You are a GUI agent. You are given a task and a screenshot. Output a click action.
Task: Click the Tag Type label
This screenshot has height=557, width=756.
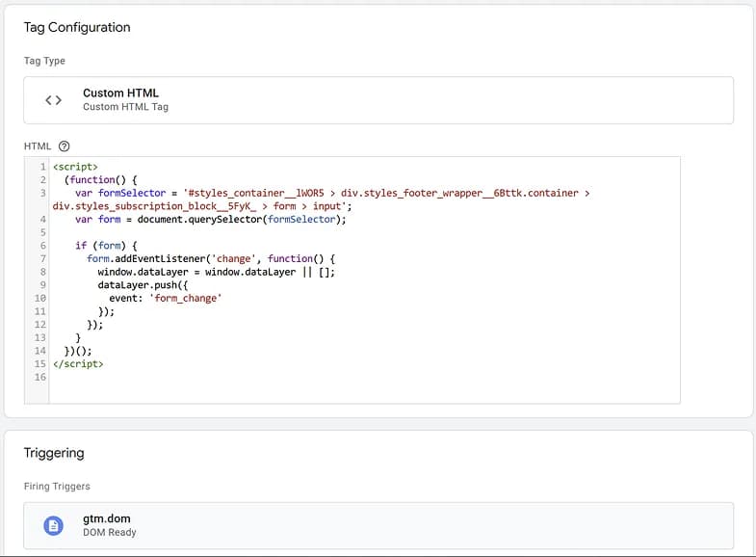click(x=44, y=61)
